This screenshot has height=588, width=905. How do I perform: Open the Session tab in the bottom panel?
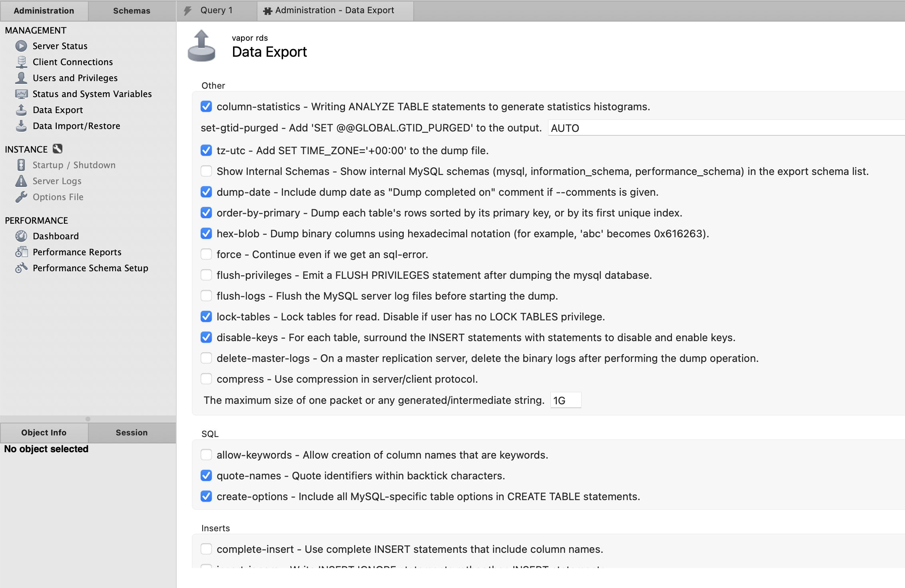tap(132, 433)
